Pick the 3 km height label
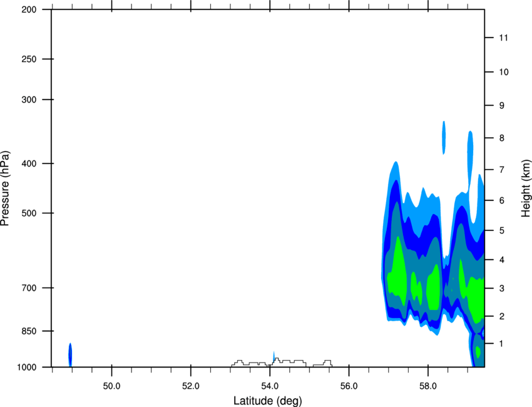 point(502,289)
